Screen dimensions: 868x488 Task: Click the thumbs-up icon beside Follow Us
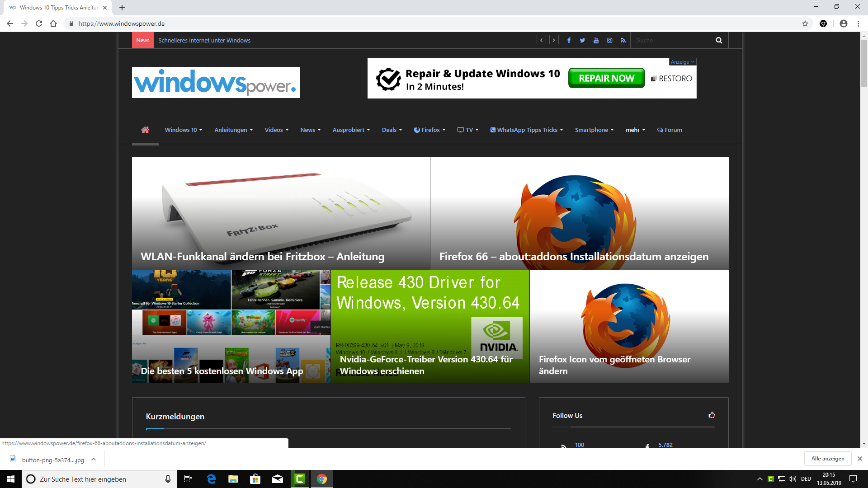(x=712, y=415)
